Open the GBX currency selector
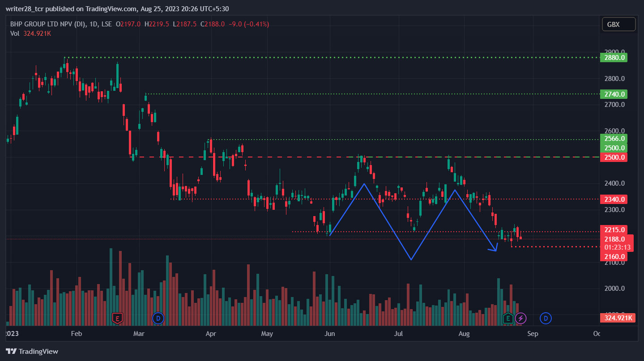 619,24
